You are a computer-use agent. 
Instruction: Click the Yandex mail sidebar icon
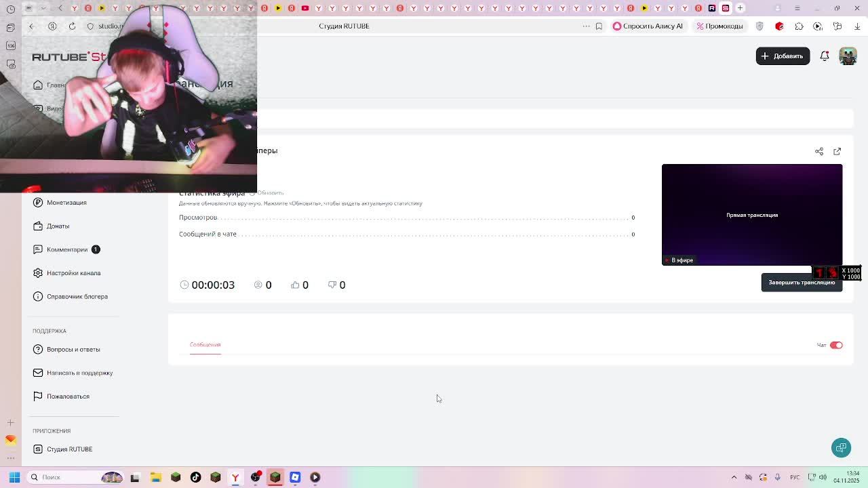10,440
